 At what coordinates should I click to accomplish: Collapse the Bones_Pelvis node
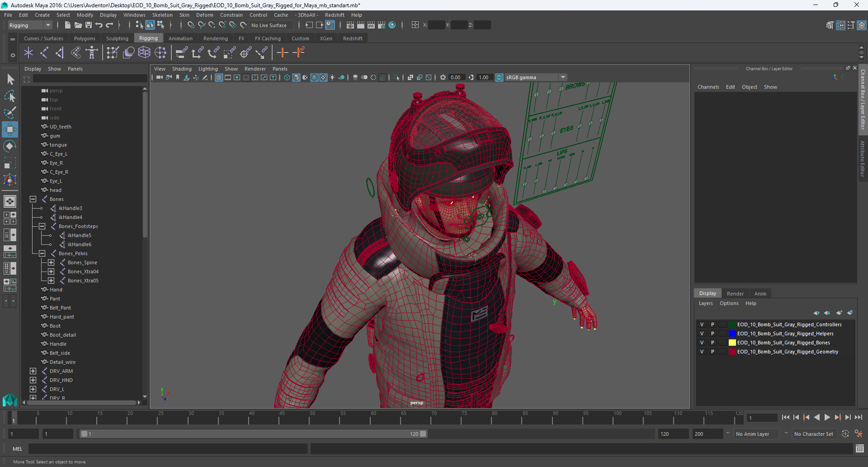pos(42,253)
